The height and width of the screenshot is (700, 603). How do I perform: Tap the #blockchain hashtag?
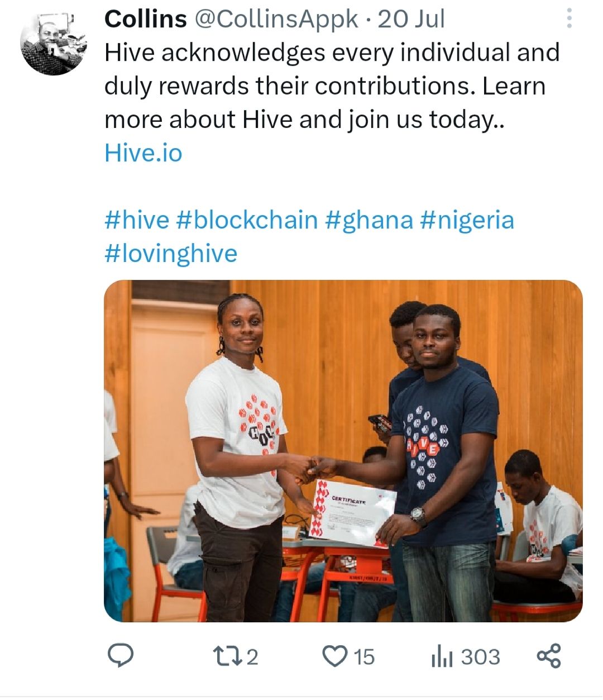click(x=247, y=220)
